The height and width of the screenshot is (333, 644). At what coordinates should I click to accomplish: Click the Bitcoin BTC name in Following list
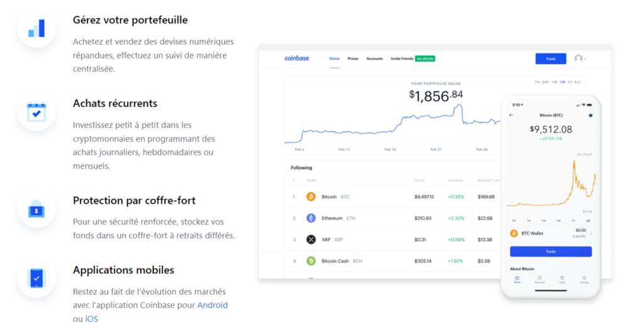[x=335, y=197]
